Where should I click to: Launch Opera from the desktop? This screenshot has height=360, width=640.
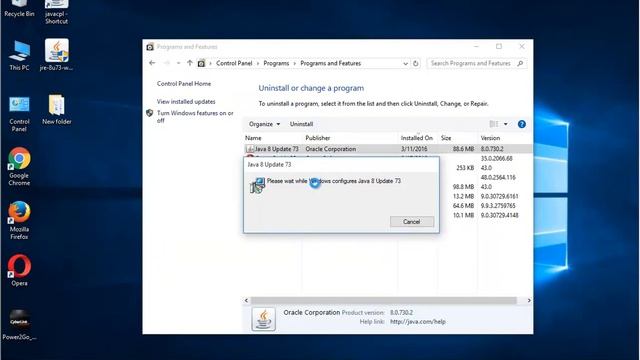tap(19, 270)
